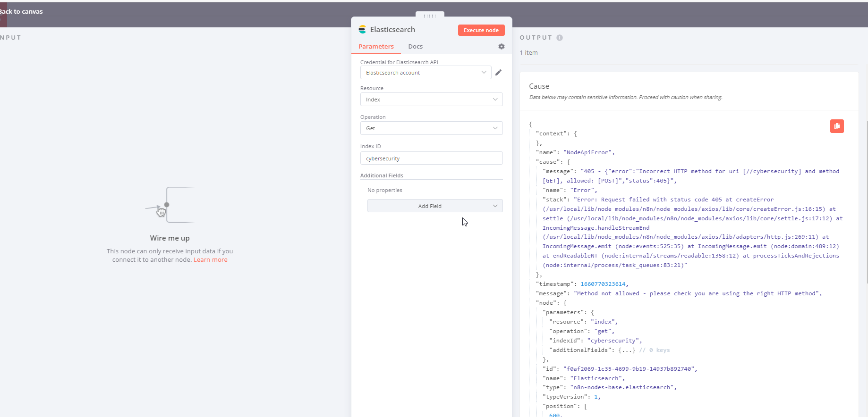Open node settings via gear icon
This screenshot has width=868, height=417.
[x=501, y=47]
